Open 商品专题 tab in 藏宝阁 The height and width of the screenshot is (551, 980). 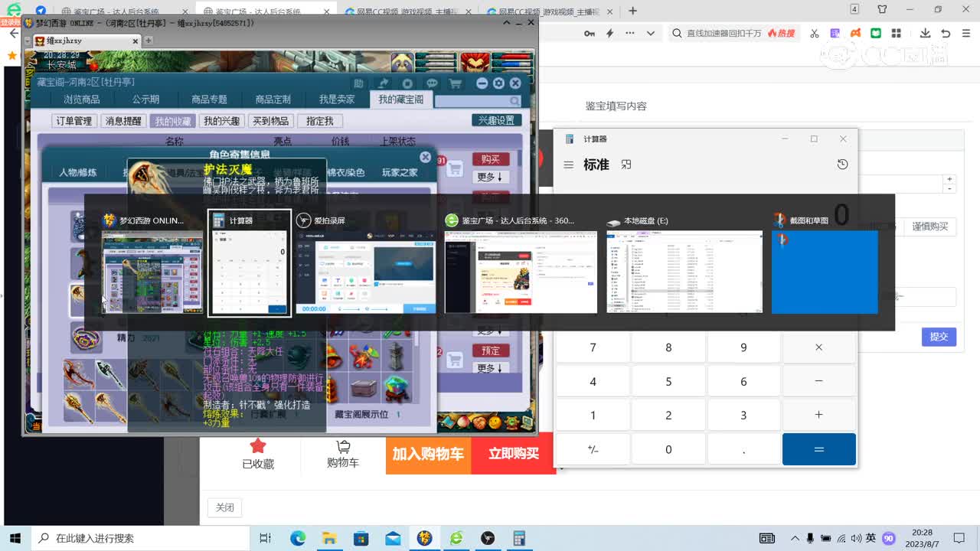coord(209,99)
